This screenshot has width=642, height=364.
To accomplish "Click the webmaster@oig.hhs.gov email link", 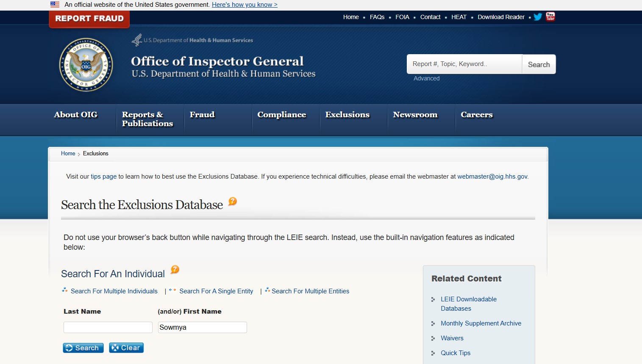I will pos(492,176).
